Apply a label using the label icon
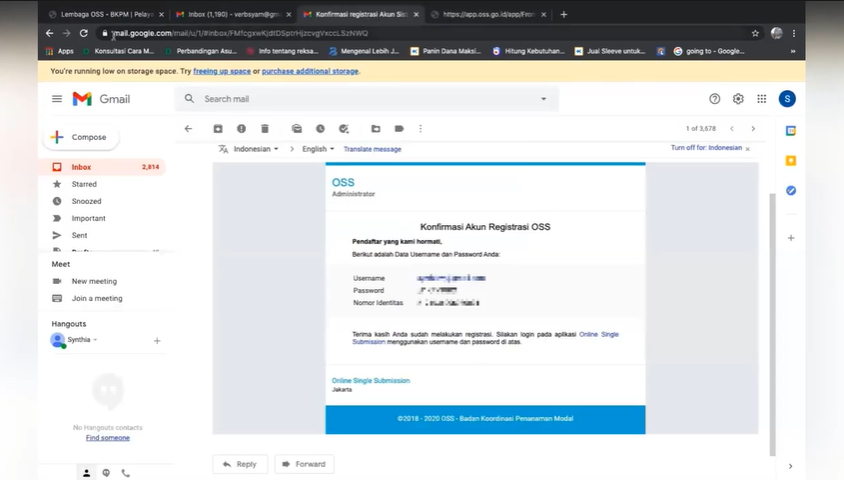 (x=399, y=129)
